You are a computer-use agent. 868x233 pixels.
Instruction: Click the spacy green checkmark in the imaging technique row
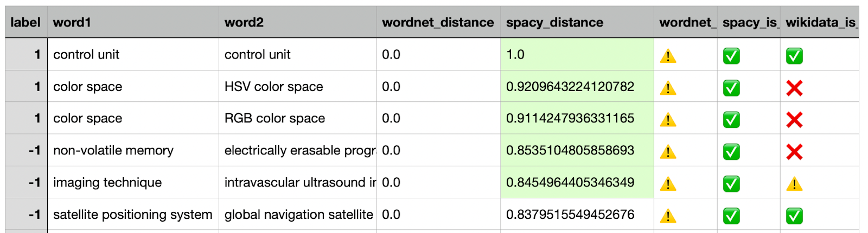[x=731, y=184]
